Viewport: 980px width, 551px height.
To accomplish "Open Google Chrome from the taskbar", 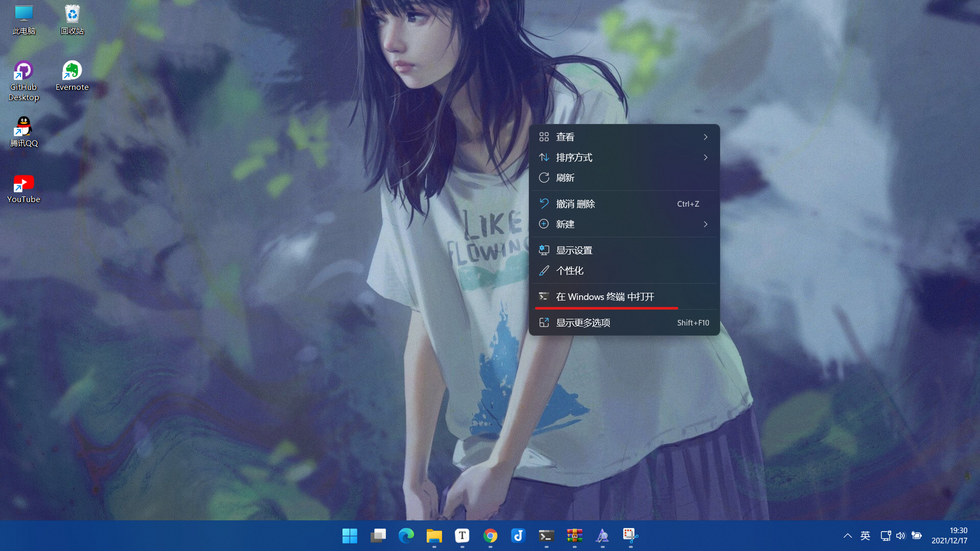I will [x=490, y=536].
